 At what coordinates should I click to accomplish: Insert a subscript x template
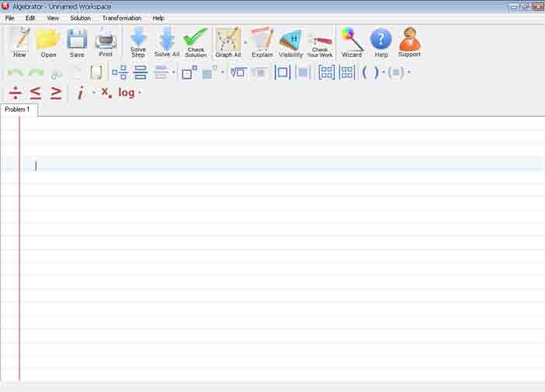[107, 93]
